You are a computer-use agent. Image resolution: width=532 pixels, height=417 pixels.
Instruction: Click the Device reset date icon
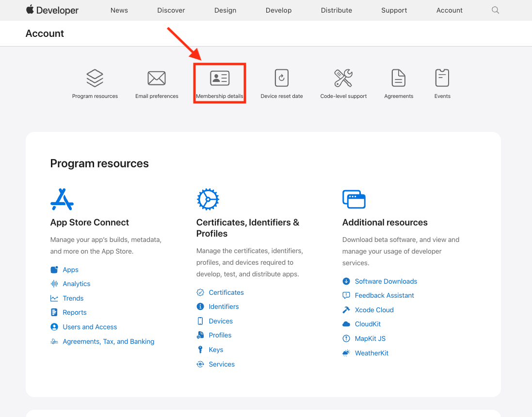click(282, 78)
